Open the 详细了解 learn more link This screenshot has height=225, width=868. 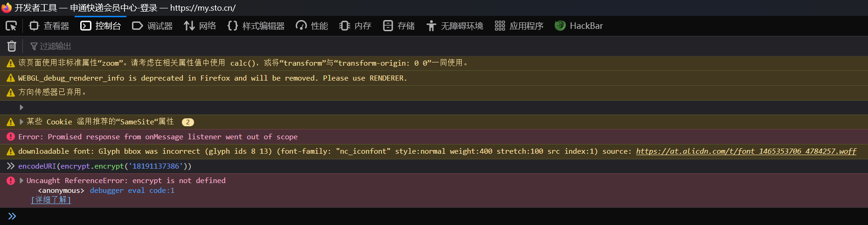(51, 200)
